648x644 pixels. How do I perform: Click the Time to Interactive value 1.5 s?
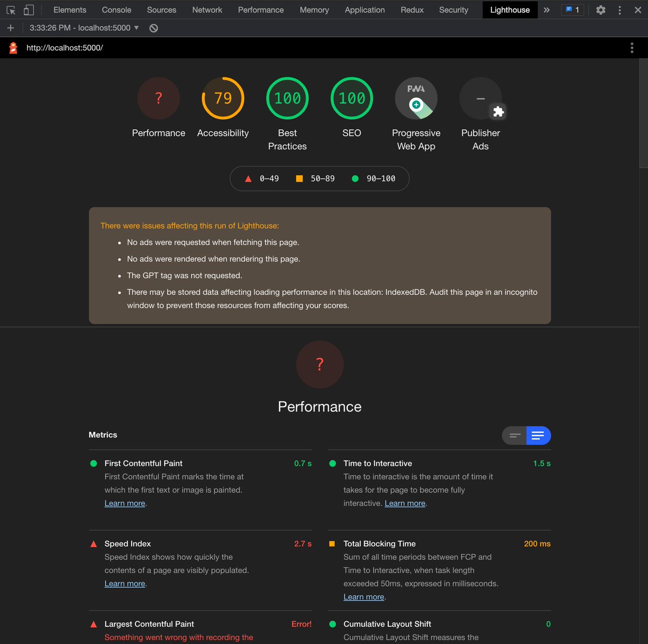tap(542, 463)
